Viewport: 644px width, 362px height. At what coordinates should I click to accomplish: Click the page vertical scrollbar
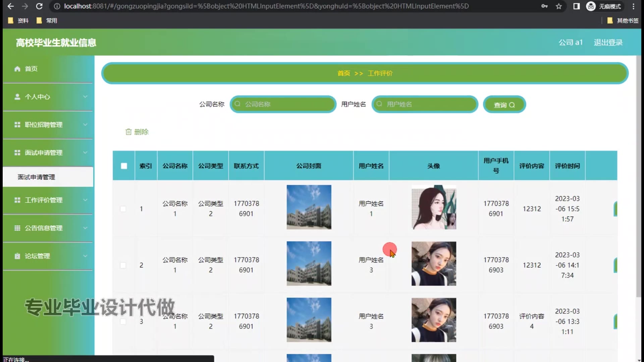click(639, 174)
